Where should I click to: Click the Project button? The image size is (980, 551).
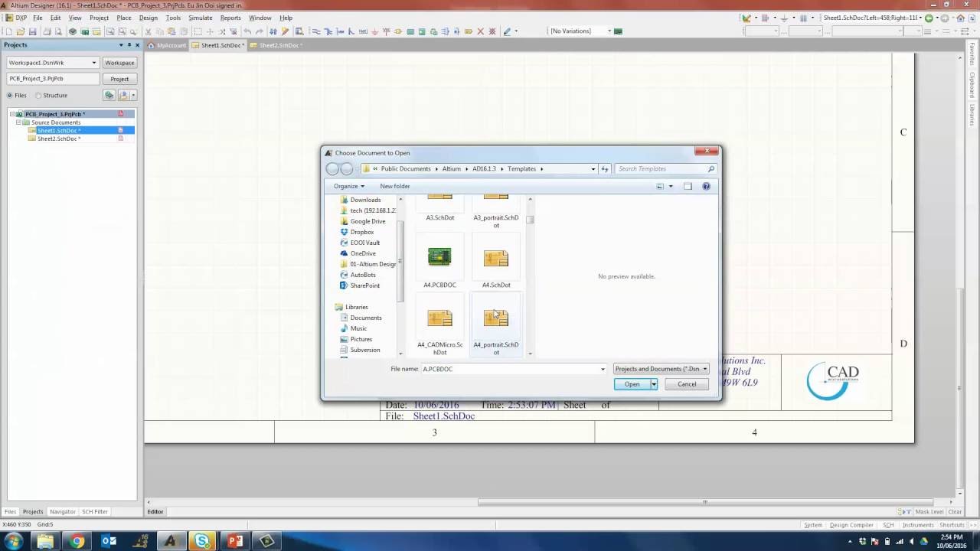pos(119,79)
